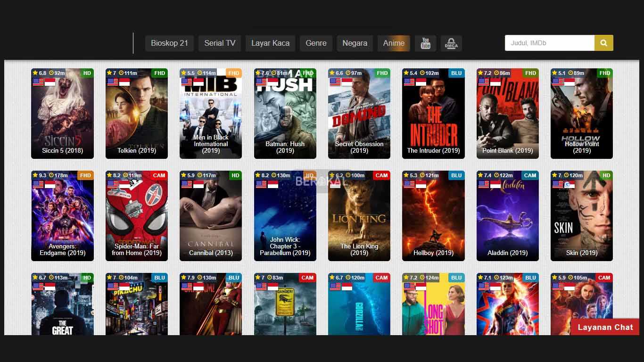Click 5.4 star rating on The Intruder
The image size is (644, 362).
[411, 73]
